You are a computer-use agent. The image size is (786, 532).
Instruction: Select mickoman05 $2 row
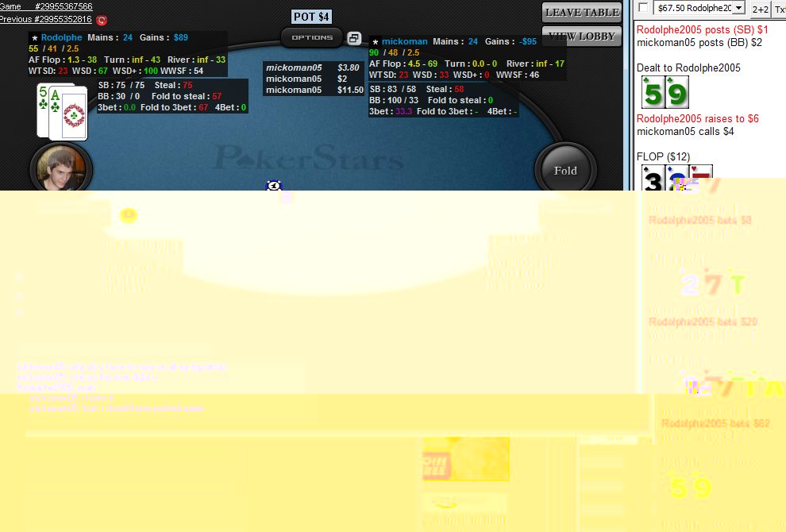314,79
